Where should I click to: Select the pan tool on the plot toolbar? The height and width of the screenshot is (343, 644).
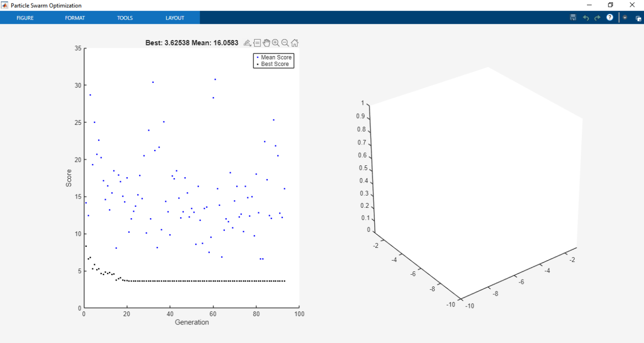click(266, 42)
